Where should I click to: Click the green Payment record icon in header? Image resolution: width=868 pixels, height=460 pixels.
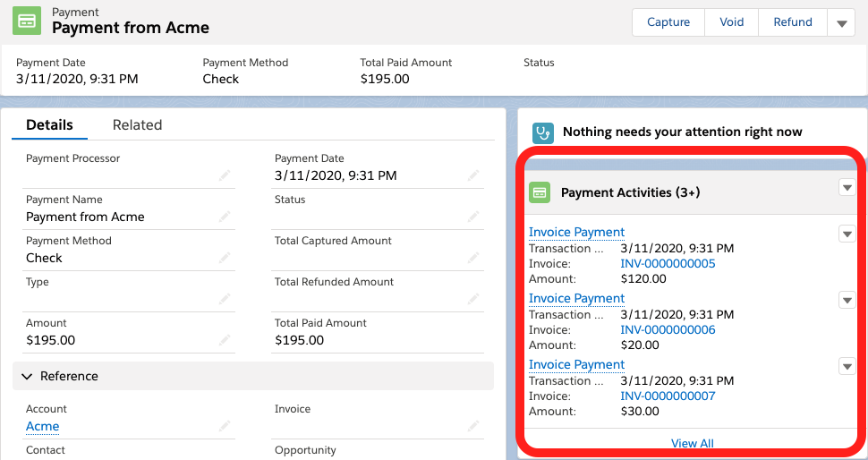tap(27, 21)
